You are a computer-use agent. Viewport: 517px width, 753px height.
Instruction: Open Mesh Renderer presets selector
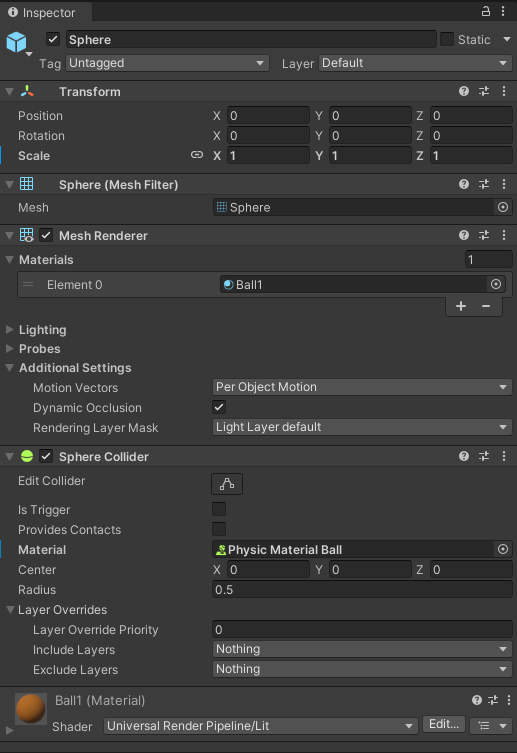point(484,235)
